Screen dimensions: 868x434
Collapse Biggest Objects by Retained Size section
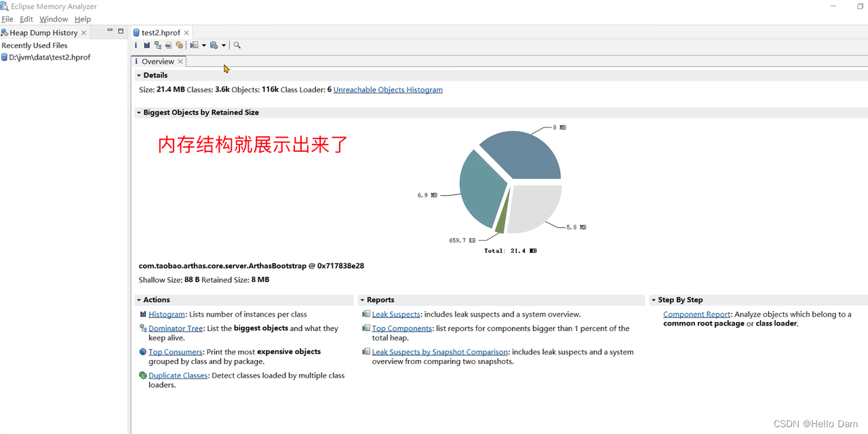(139, 113)
